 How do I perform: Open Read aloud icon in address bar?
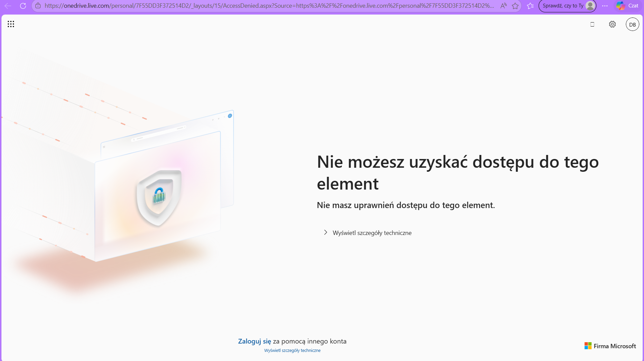(x=503, y=6)
